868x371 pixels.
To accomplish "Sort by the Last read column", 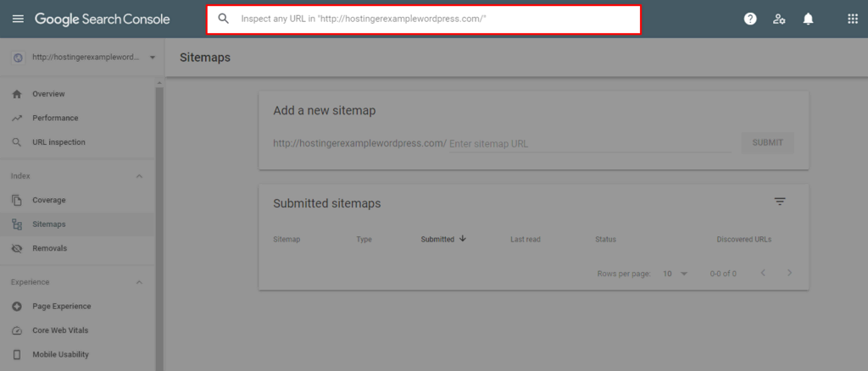I will 526,240.
